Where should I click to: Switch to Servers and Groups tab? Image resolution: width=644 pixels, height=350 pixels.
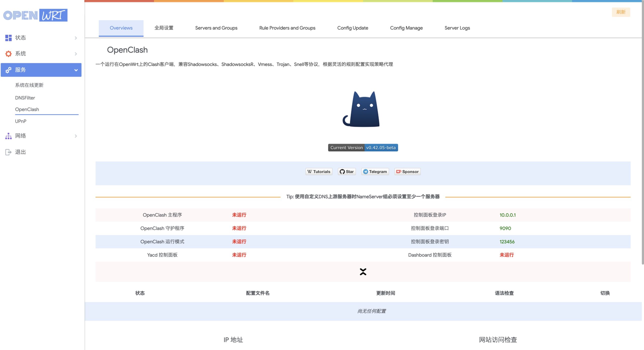216,28
